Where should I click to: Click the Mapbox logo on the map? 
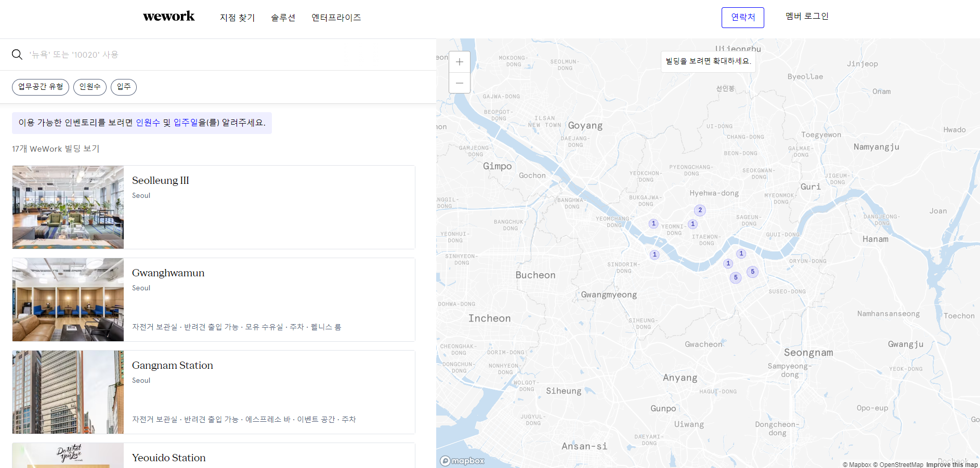(462, 460)
